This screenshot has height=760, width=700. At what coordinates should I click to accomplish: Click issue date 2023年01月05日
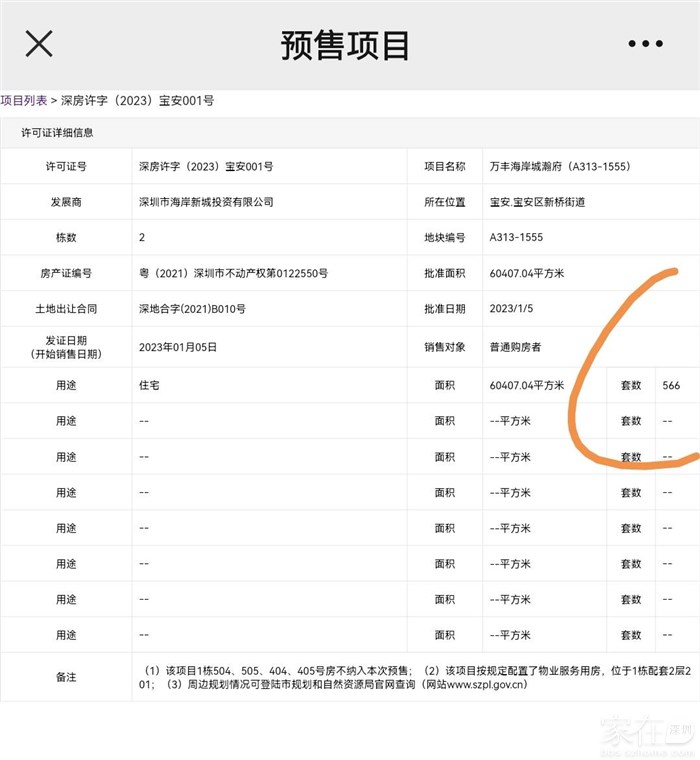178,347
